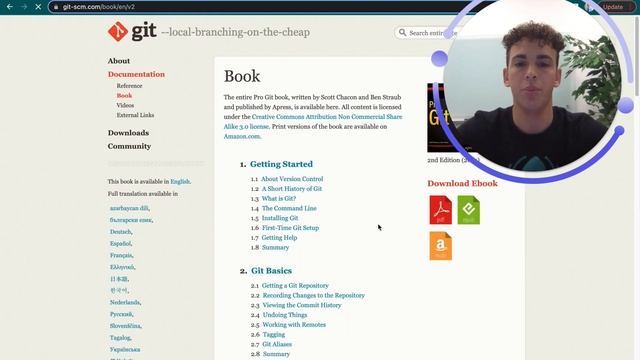Open Installing Git section
Image resolution: width=640 pixels, height=360 pixels.
[x=280, y=218]
